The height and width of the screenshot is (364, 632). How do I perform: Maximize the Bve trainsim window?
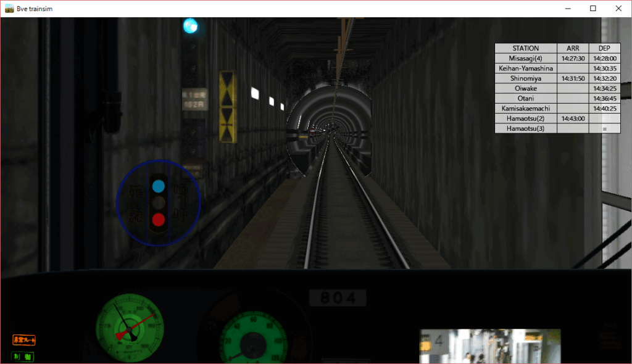click(593, 9)
